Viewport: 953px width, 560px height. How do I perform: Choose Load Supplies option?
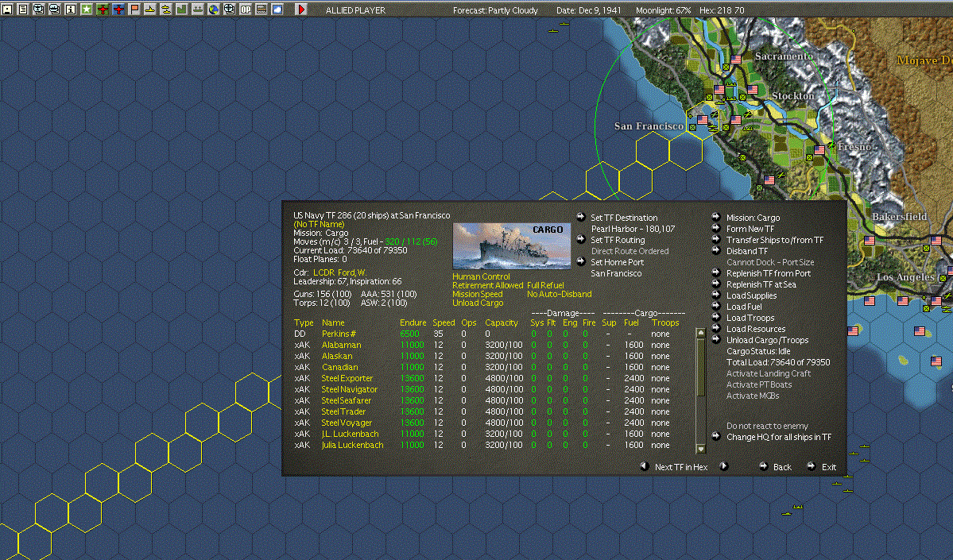click(x=751, y=295)
